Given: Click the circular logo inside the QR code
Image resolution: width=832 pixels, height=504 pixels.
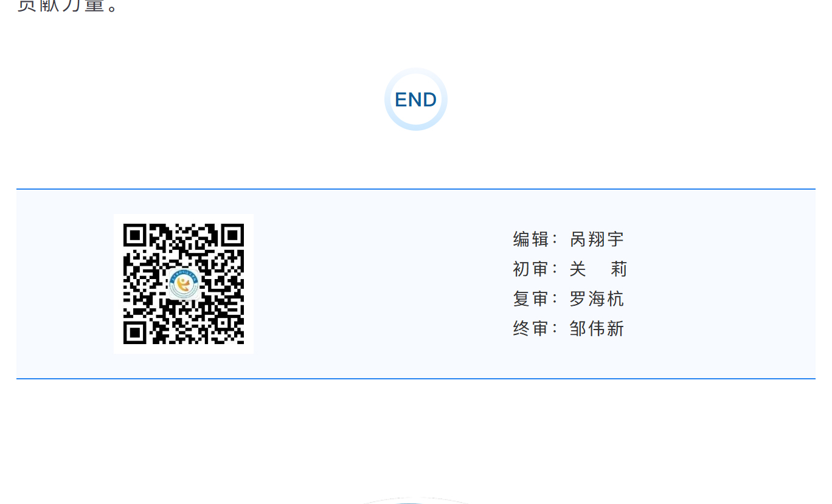Looking at the screenshot, I should tap(184, 284).
